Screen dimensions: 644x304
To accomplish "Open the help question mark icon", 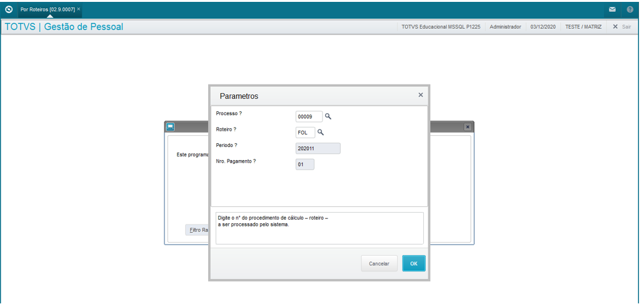I will click(630, 9).
